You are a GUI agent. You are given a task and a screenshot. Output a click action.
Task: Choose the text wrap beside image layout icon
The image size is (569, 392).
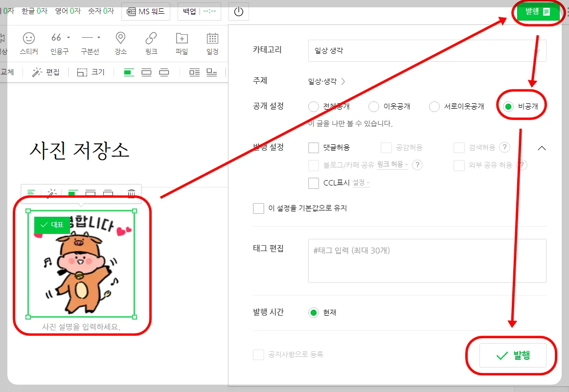[195, 72]
